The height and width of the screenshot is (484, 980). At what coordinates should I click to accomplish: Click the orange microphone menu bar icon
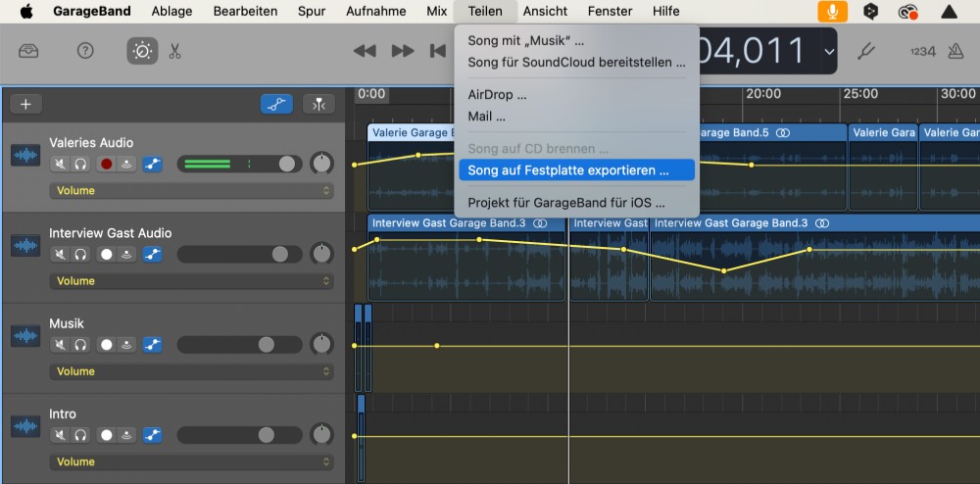832,11
